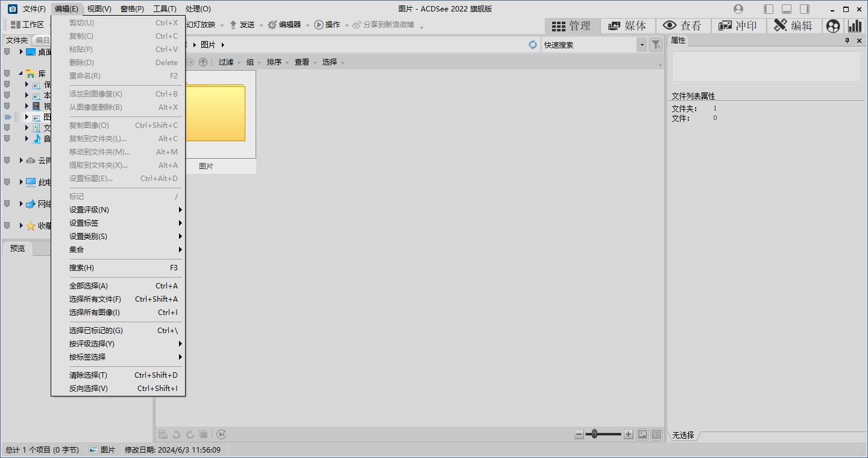
Task: Open 文件(F) menu
Action: 34,9
